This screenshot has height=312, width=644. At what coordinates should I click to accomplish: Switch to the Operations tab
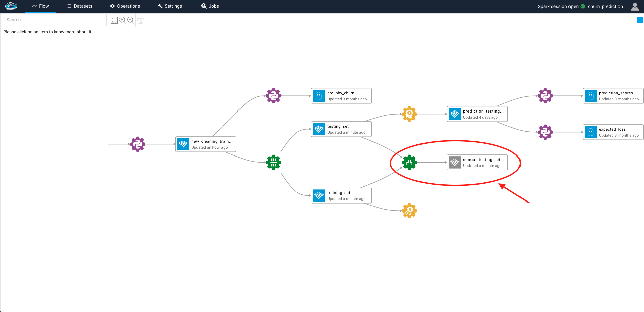click(125, 6)
